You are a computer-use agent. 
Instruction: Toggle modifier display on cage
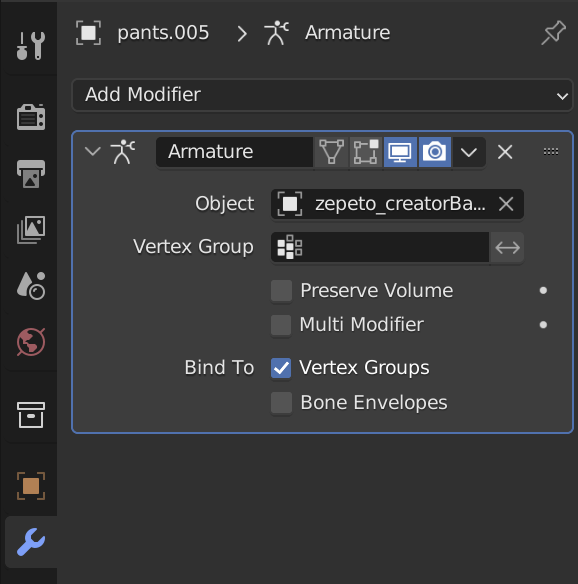click(x=331, y=152)
